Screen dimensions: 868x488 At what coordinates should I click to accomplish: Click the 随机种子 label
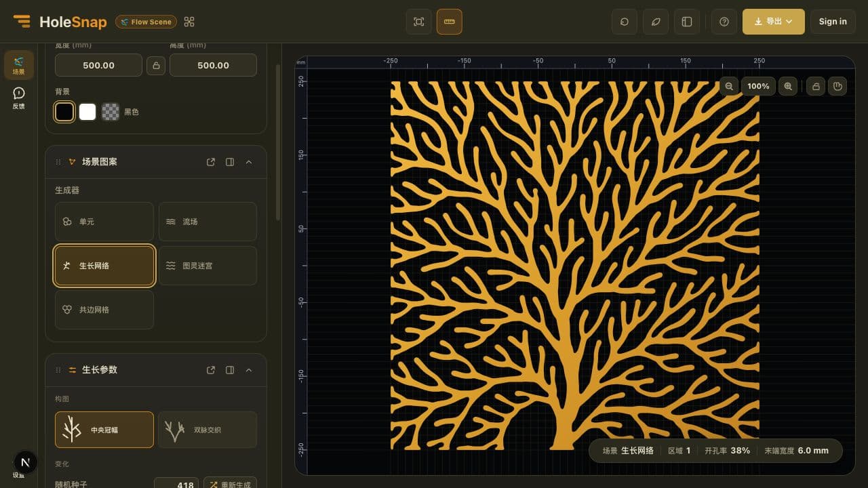click(x=71, y=485)
